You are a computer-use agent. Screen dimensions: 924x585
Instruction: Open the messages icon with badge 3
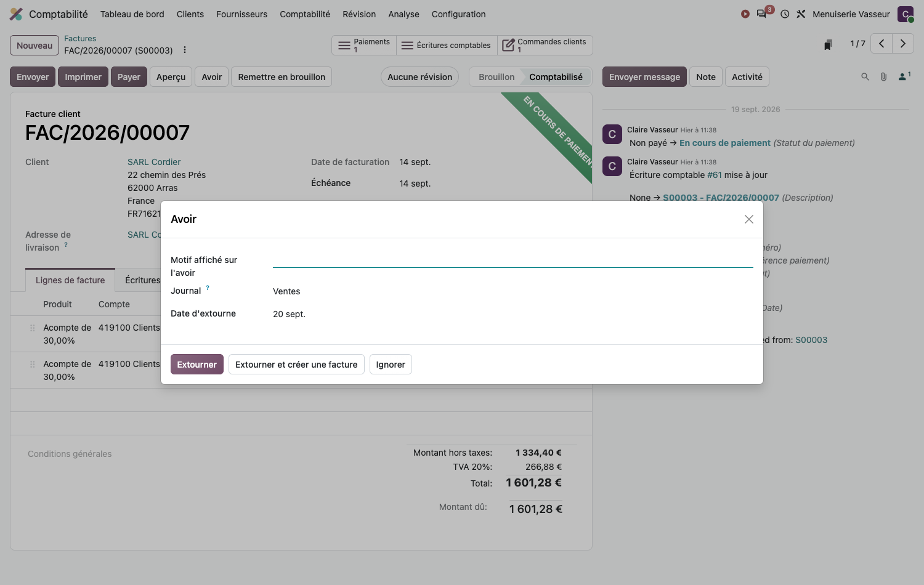[763, 13]
